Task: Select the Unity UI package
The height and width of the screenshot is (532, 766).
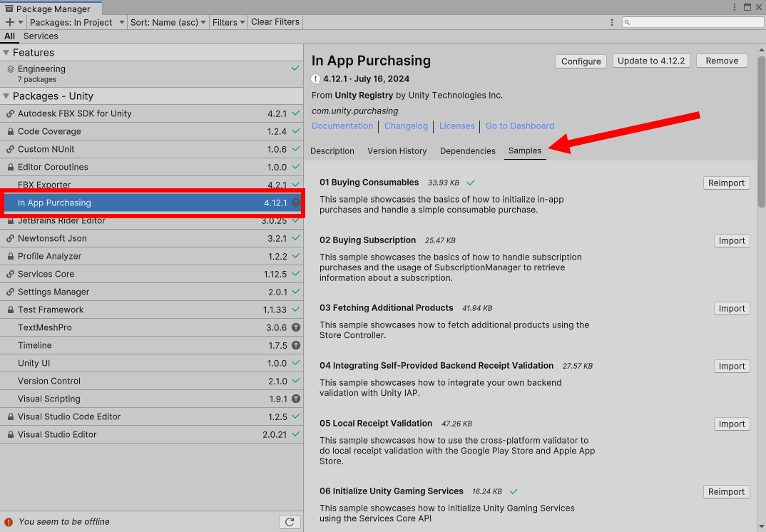Action: coord(151,364)
